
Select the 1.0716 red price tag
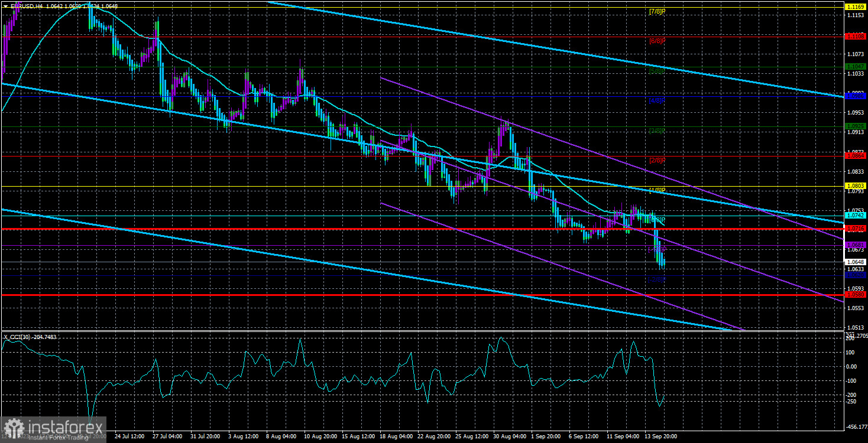click(856, 228)
